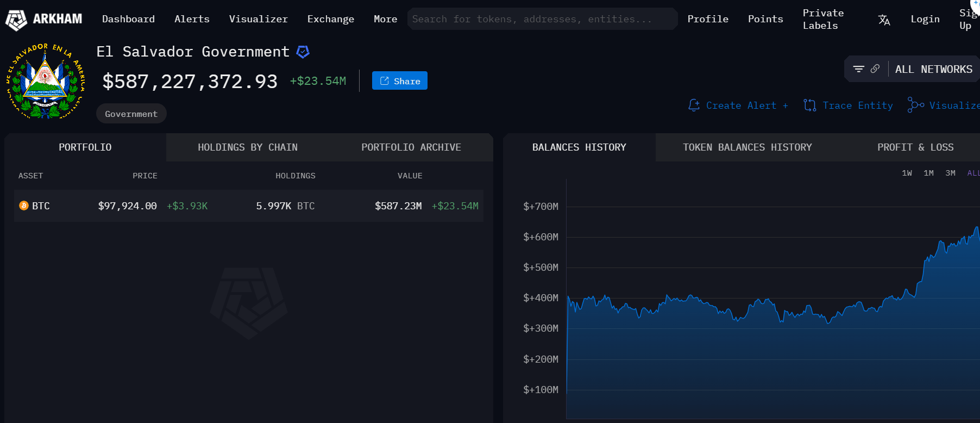This screenshot has width=980, height=423.
Task: Set chart range to 3M
Action: (x=950, y=173)
